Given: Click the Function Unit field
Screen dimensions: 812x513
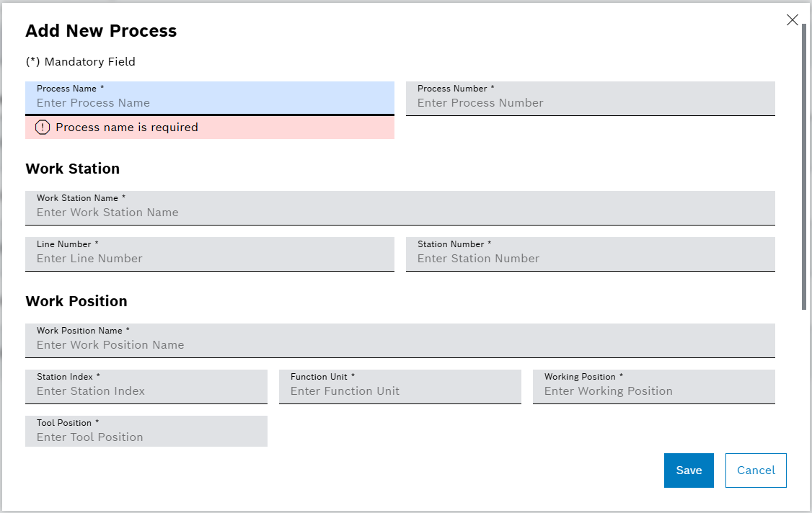Looking at the screenshot, I should [400, 391].
